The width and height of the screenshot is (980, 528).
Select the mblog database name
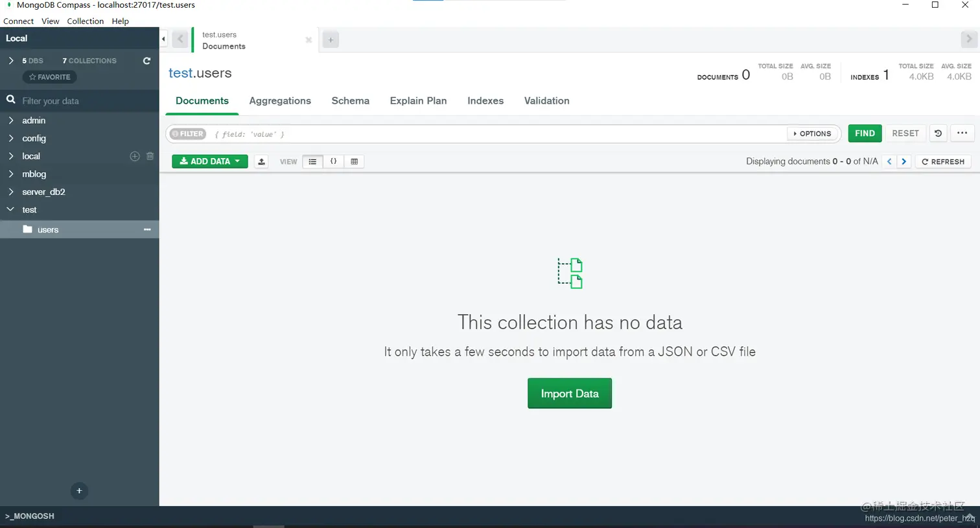coord(34,174)
